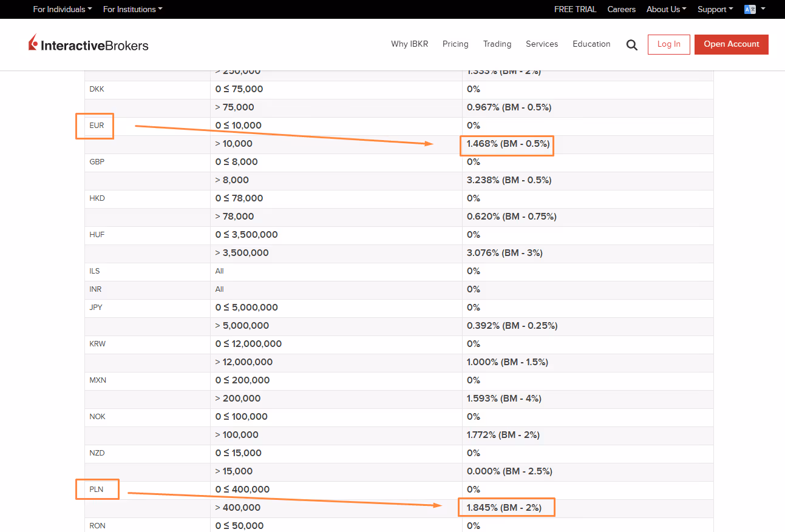The width and height of the screenshot is (785, 532).
Task: Open the Trading menu
Action: 497,44
